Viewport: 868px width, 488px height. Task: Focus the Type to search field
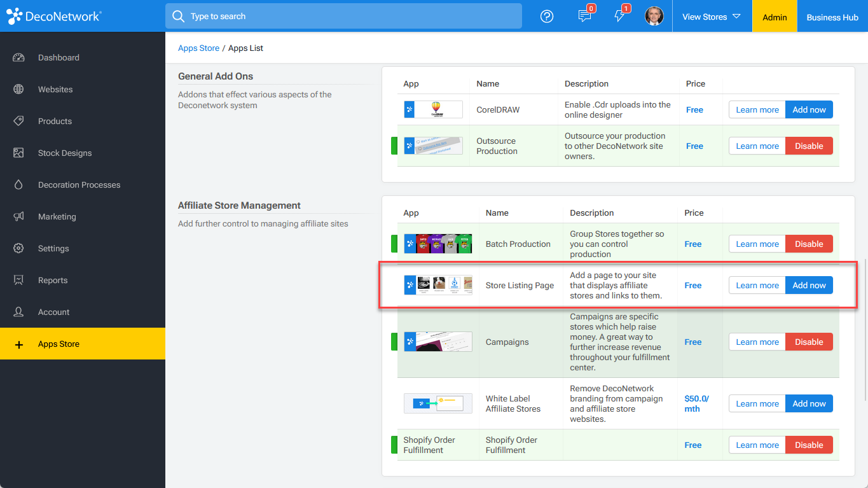pyautogui.click(x=343, y=16)
